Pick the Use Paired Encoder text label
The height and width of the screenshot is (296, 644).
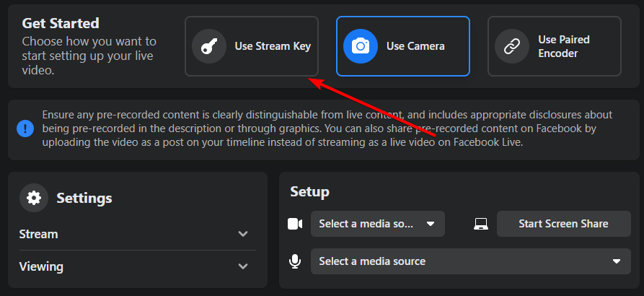pyautogui.click(x=564, y=46)
